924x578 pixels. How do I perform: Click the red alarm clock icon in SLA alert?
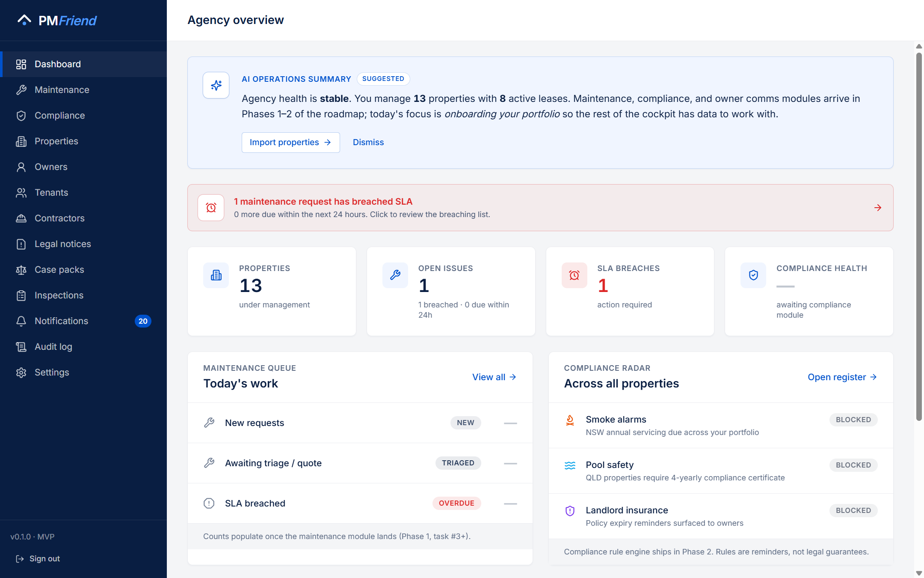point(211,208)
